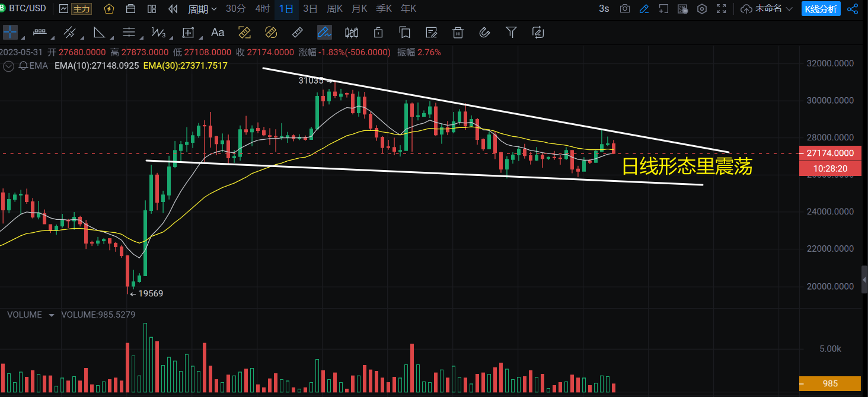Click the magnet snap tool icon
Screen dimensions: 868x397
[x=484, y=33]
